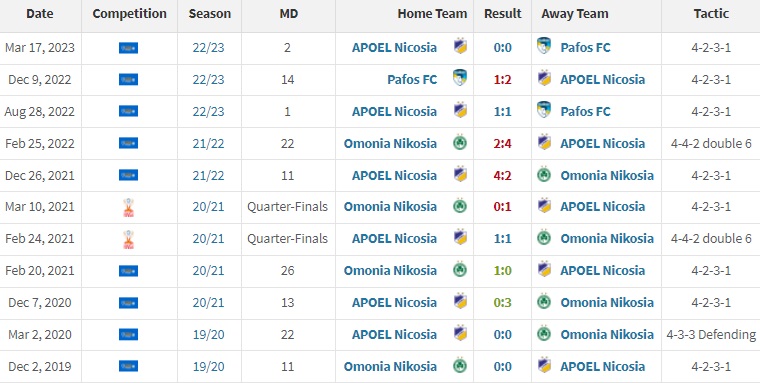Open season 19/20 link in Mar 2, 2020 row

[x=208, y=335]
